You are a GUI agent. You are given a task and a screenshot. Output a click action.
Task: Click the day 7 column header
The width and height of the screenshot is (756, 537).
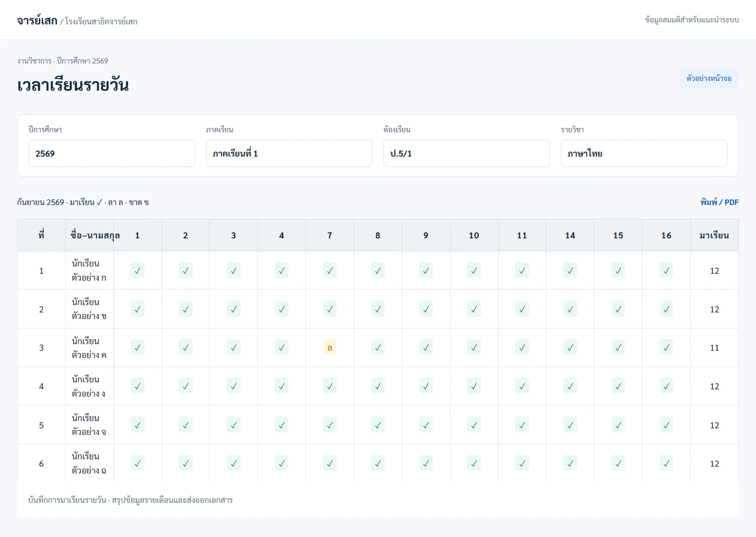point(330,235)
